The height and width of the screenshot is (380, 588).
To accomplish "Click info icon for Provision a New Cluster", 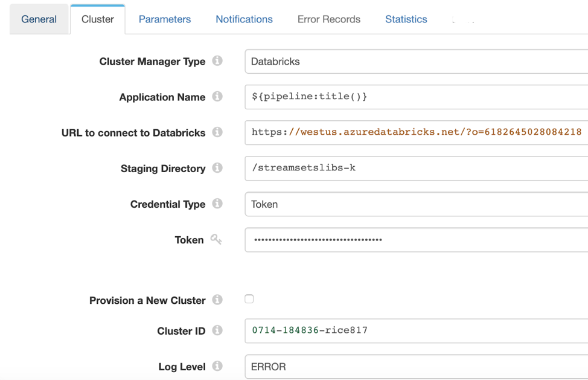I will tap(217, 300).
